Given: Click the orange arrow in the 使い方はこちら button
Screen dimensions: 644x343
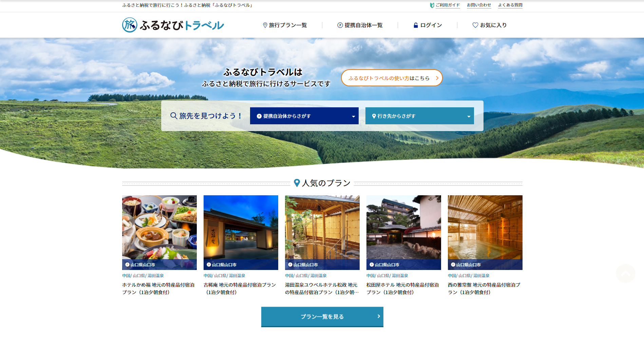Looking at the screenshot, I should (x=437, y=78).
